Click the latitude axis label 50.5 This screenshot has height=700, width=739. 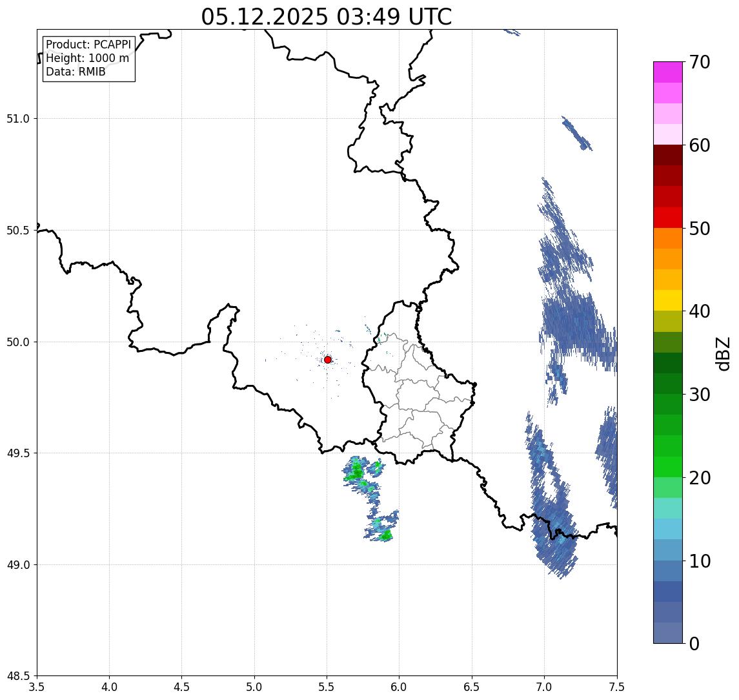(18, 231)
